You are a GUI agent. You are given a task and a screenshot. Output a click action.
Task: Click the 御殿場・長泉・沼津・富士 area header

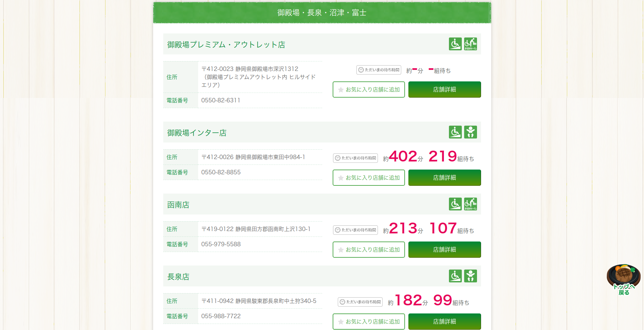(322, 13)
